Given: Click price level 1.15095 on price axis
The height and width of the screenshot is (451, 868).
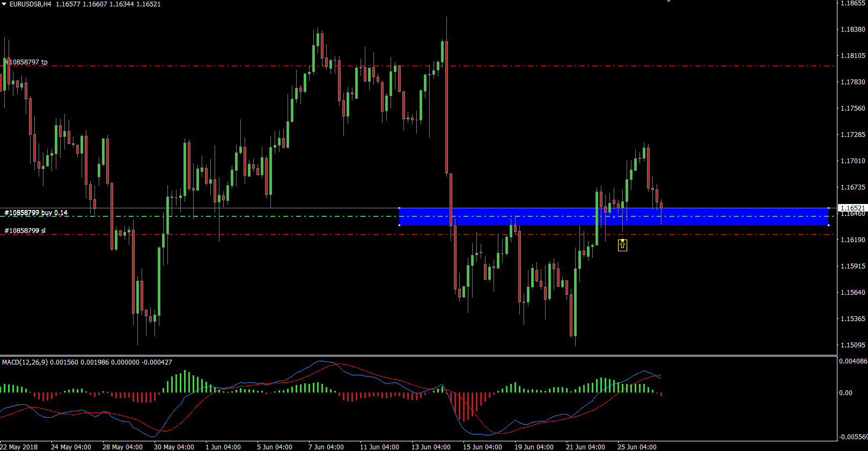Looking at the screenshot, I should click(x=852, y=345).
